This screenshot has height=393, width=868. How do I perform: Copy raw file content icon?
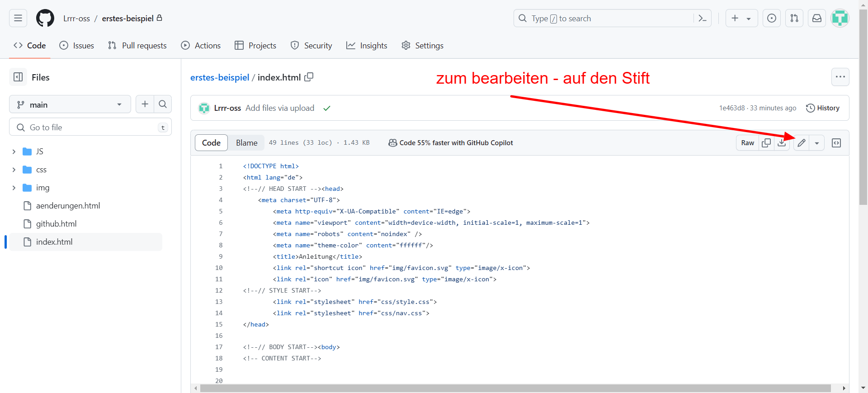pyautogui.click(x=766, y=143)
